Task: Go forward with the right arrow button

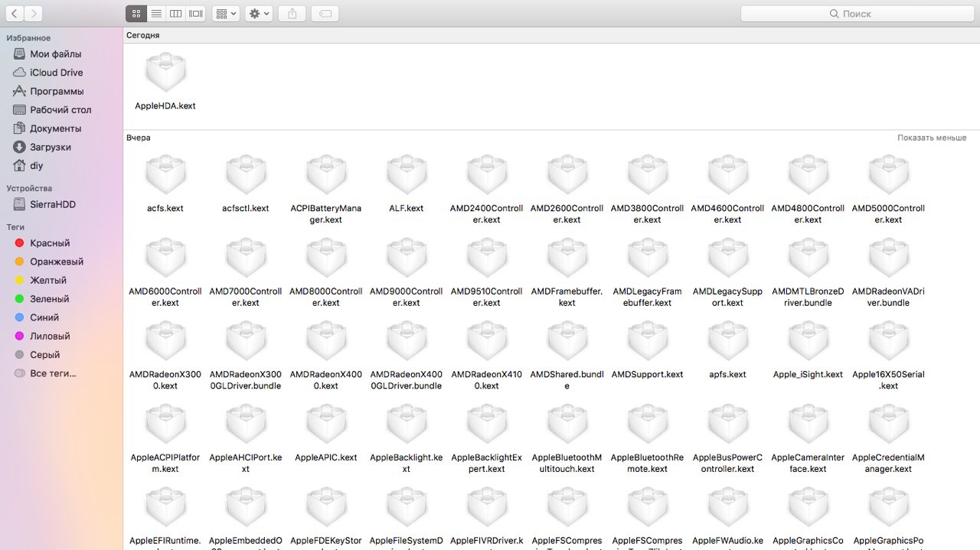Action: (33, 14)
